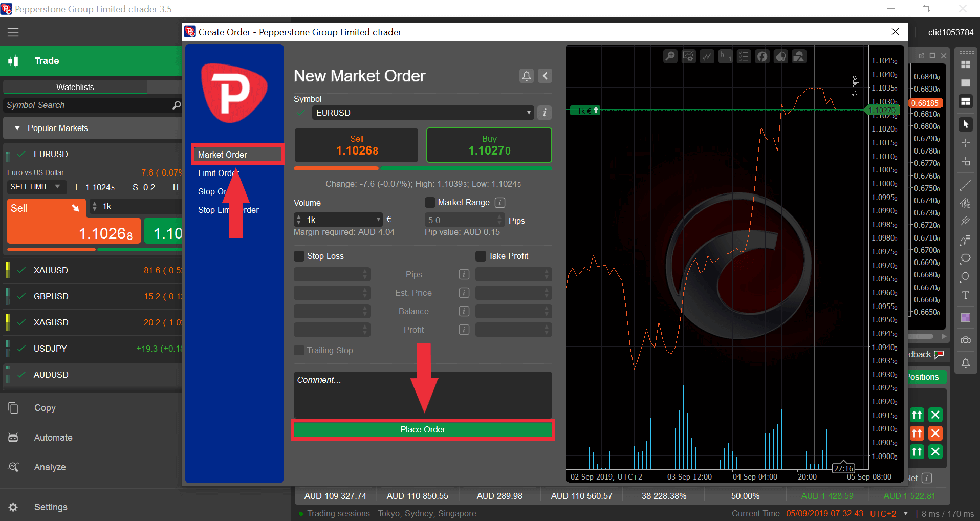Open the hamburger main menu

click(13, 32)
